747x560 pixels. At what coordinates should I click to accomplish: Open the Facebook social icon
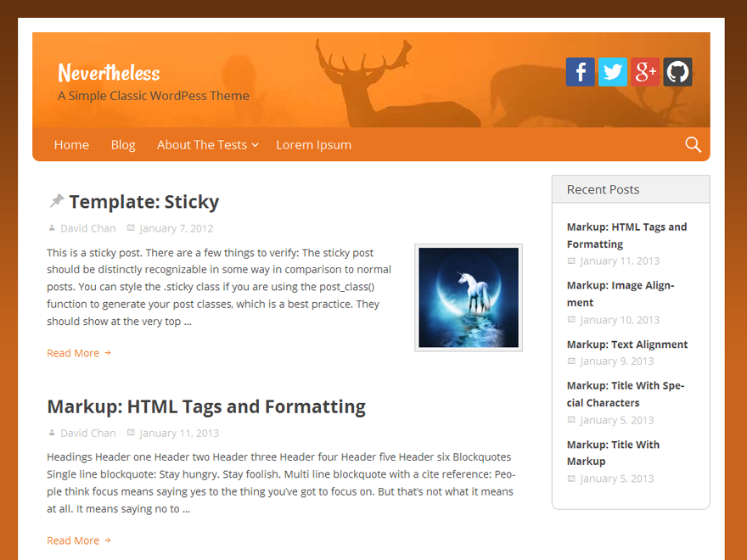point(580,72)
